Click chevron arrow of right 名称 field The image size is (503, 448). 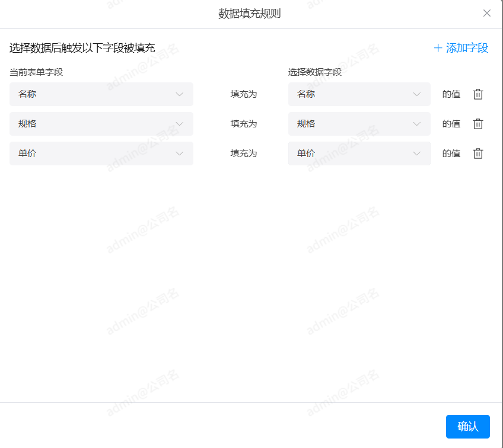[417, 94]
